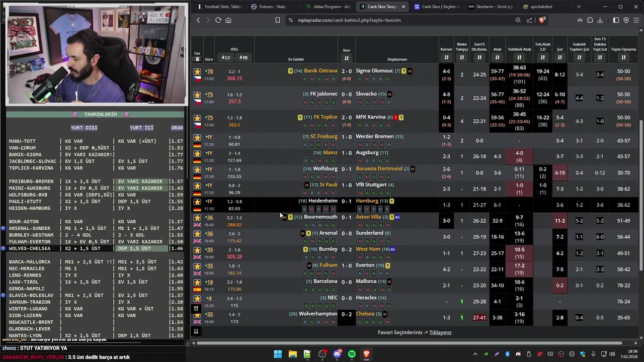Toggle favorite star for FK Teplice row
Image resolution: width=644 pixels, height=362 pixels.
point(197,118)
